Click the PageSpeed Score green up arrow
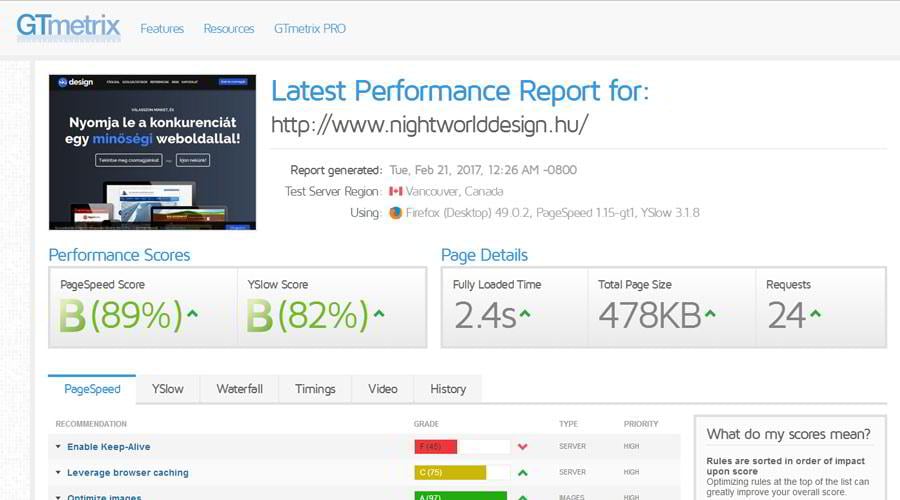 [192, 314]
